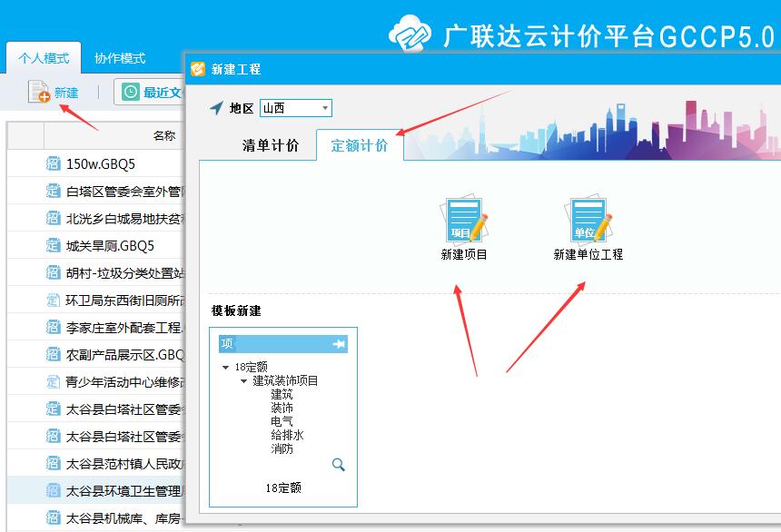
Task: Click file icon of 白塔区管委会室外管 row
Action: coord(54,191)
